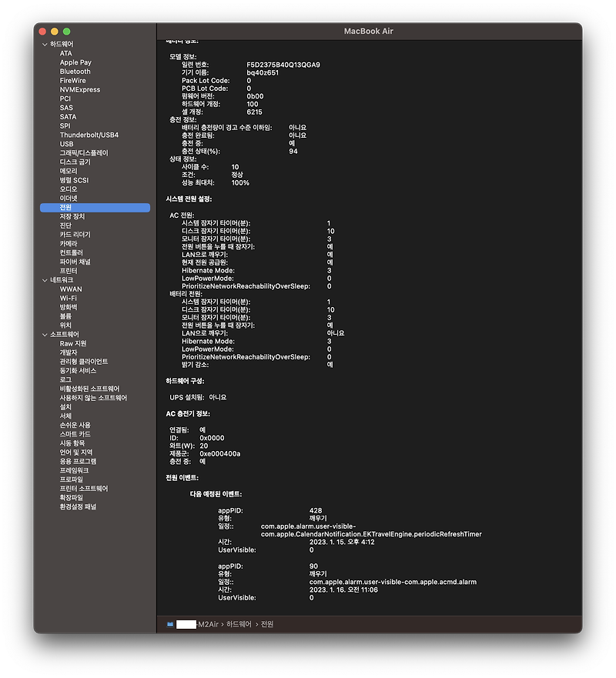The height and width of the screenshot is (678, 616).
Task: Select 이더넷 in the sidebar
Action: point(69,199)
